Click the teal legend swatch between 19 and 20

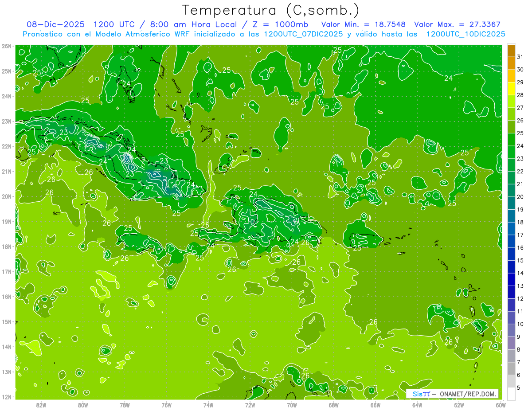pyautogui.click(x=511, y=204)
